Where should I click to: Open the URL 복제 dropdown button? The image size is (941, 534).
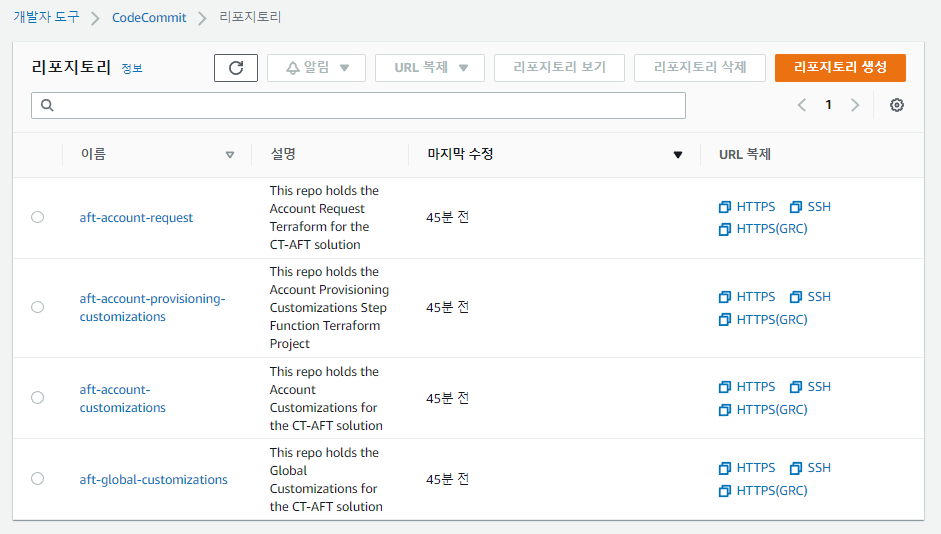430,68
